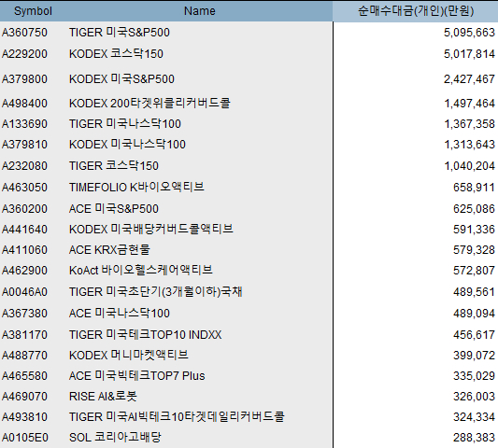
Task: Select symbol A379810
Action: pos(24,145)
